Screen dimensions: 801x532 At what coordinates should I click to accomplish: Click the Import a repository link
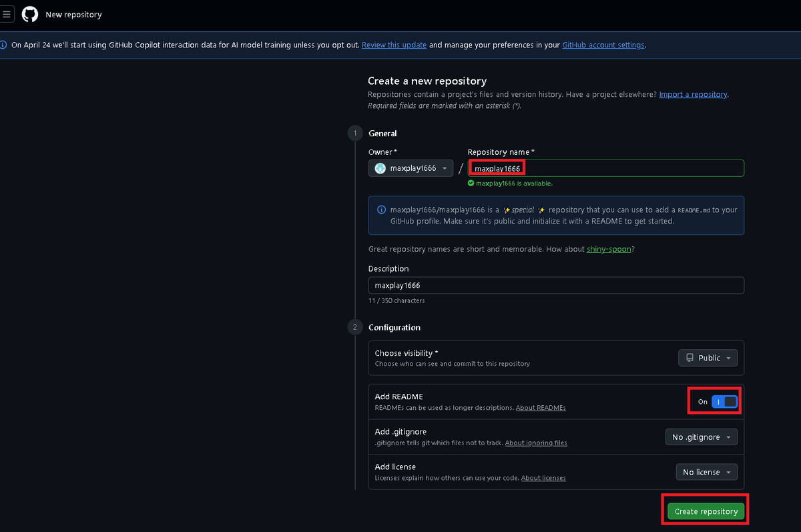click(x=693, y=95)
